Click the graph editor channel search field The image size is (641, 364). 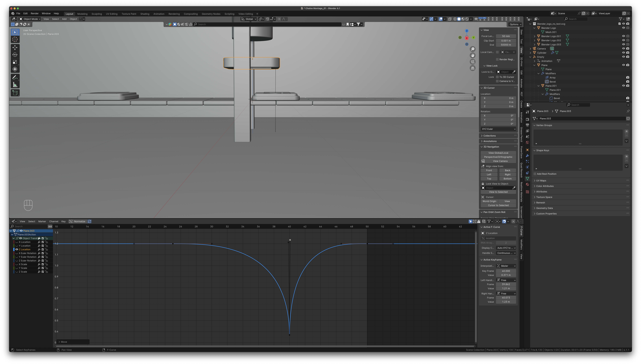click(x=29, y=226)
